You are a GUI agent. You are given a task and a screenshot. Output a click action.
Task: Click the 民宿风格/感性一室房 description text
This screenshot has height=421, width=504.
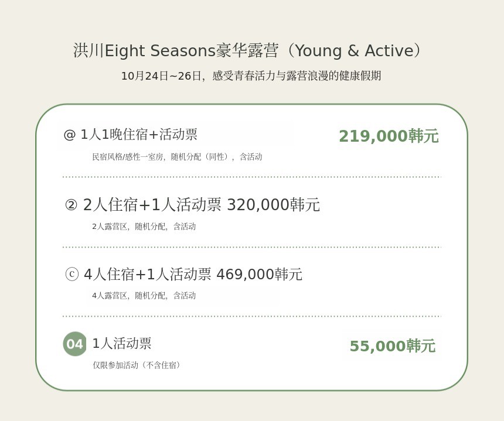pos(177,157)
